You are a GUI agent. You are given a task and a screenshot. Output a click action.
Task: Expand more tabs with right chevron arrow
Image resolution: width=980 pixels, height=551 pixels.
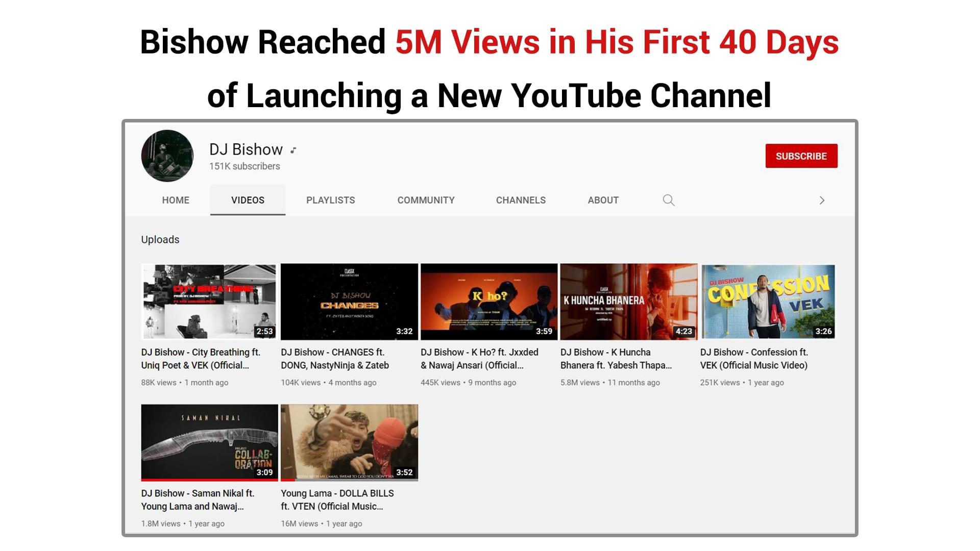[822, 201]
